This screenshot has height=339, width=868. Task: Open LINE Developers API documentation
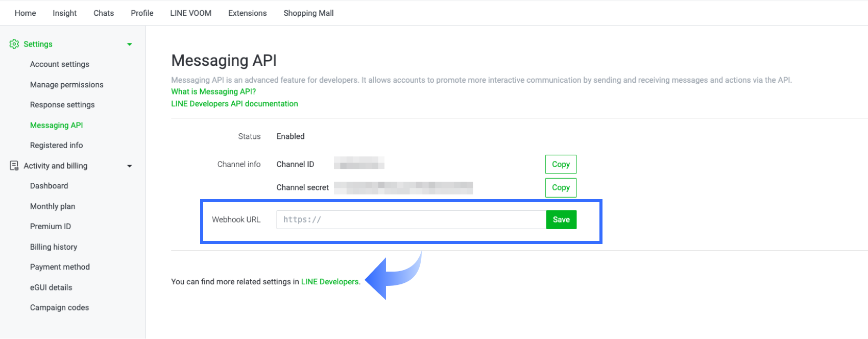pyautogui.click(x=234, y=103)
